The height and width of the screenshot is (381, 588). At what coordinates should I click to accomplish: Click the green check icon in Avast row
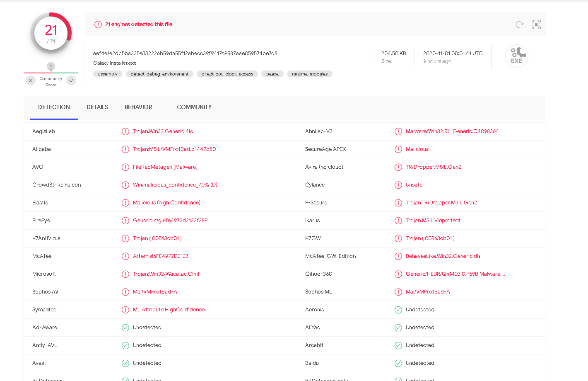coord(125,363)
